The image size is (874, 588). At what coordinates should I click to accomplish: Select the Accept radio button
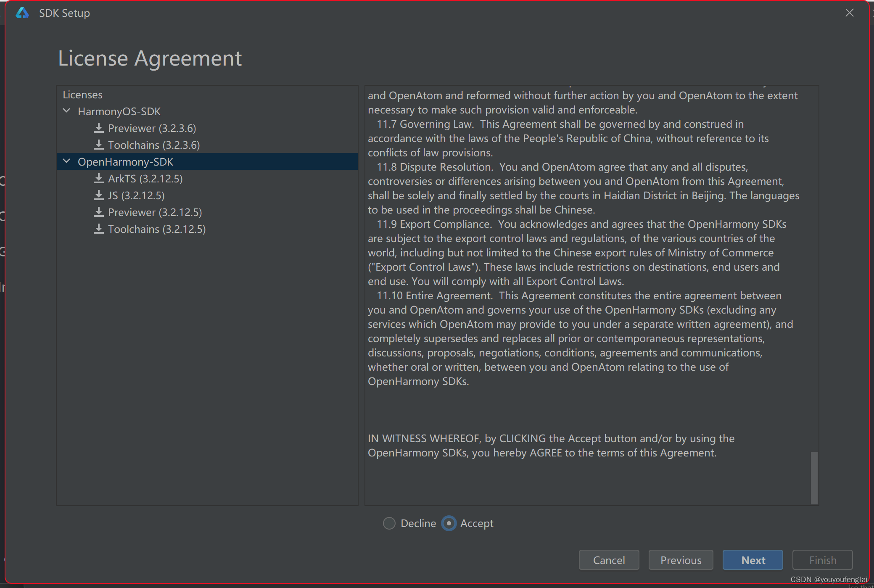[449, 523]
